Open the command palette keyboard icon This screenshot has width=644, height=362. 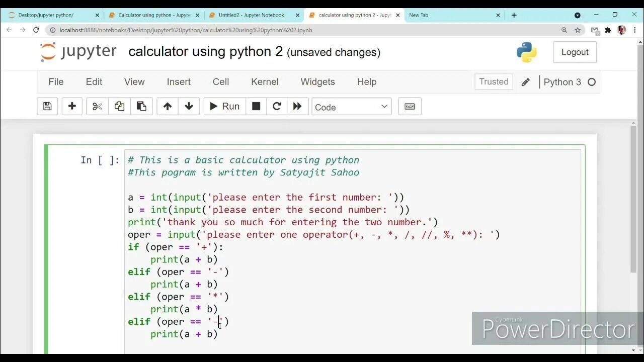[x=410, y=106]
